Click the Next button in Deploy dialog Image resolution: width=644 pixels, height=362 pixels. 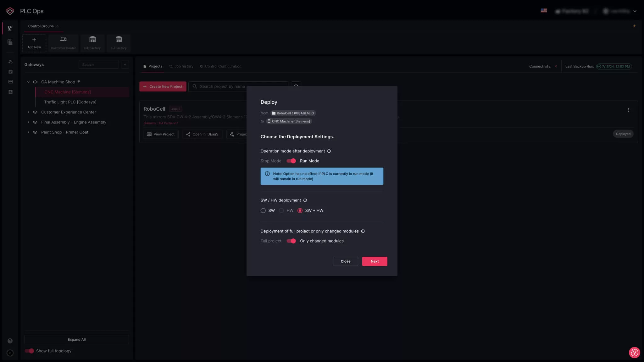click(x=375, y=261)
